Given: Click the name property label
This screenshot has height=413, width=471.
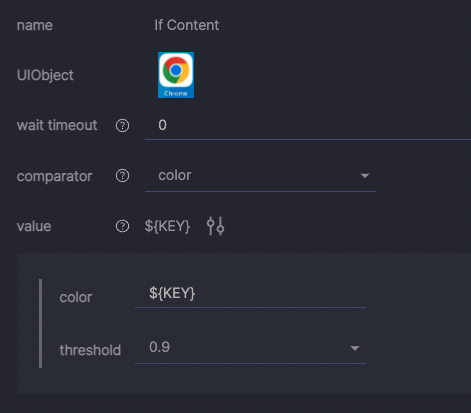Looking at the screenshot, I should [35, 25].
